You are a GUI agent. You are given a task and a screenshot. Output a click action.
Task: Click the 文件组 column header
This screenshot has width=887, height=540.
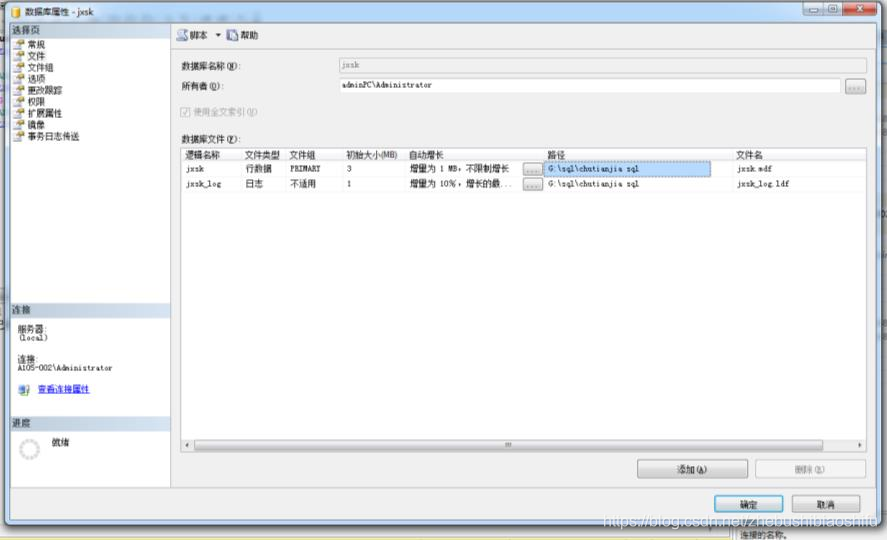[x=315, y=154]
